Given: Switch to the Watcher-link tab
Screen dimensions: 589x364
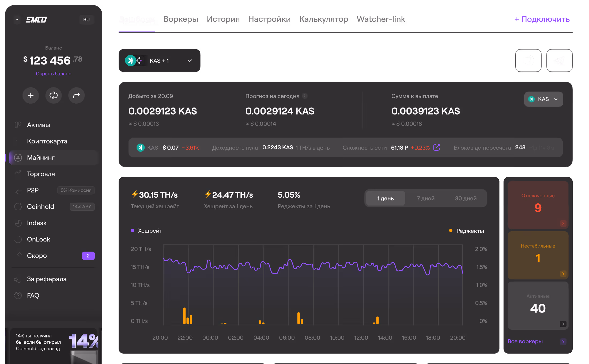Looking at the screenshot, I should (x=381, y=19).
